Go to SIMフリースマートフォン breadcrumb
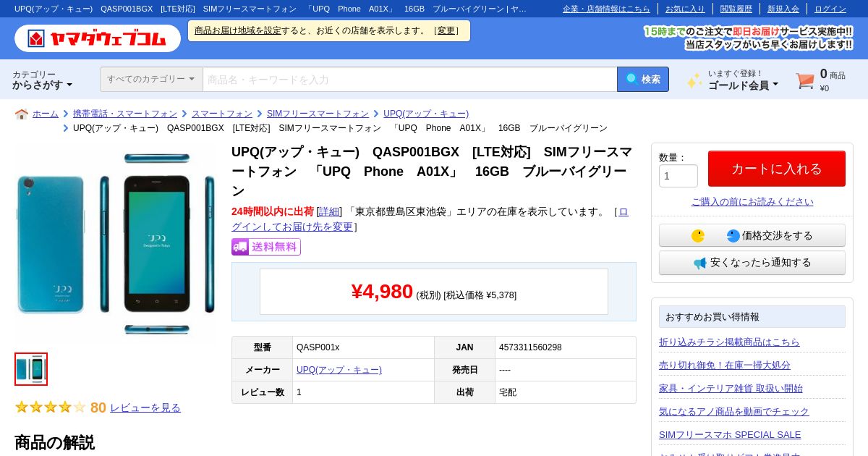The width and height of the screenshot is (868, 456). pos(318,114)
